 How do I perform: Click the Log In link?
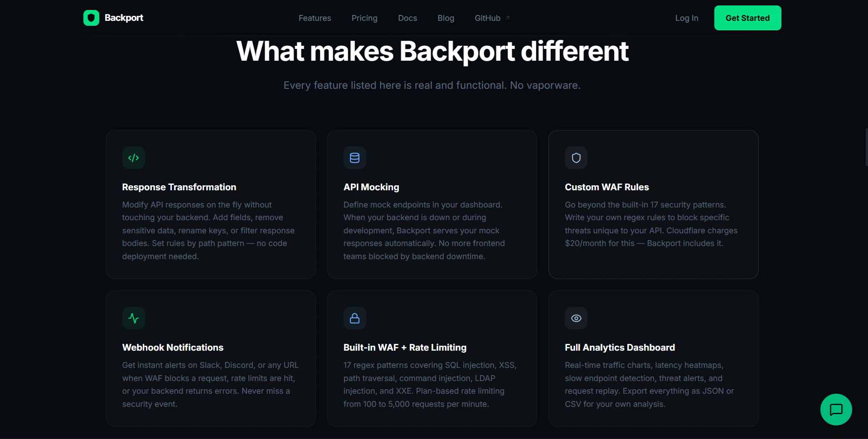tap(686, 18)
